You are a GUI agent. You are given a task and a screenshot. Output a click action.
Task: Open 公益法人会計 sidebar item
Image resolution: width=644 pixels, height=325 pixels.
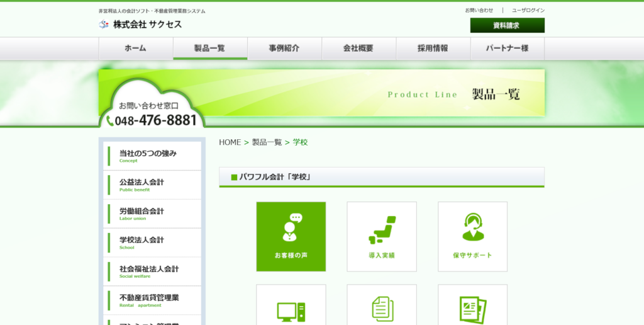pyautogui.click(x=152, y=185)
